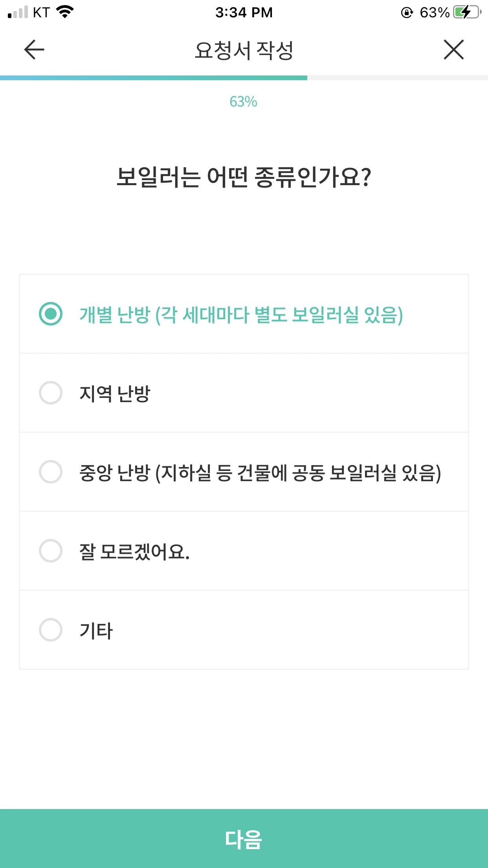
Task: Tap the Wi-Fi status icon
Action: (65, 12)
